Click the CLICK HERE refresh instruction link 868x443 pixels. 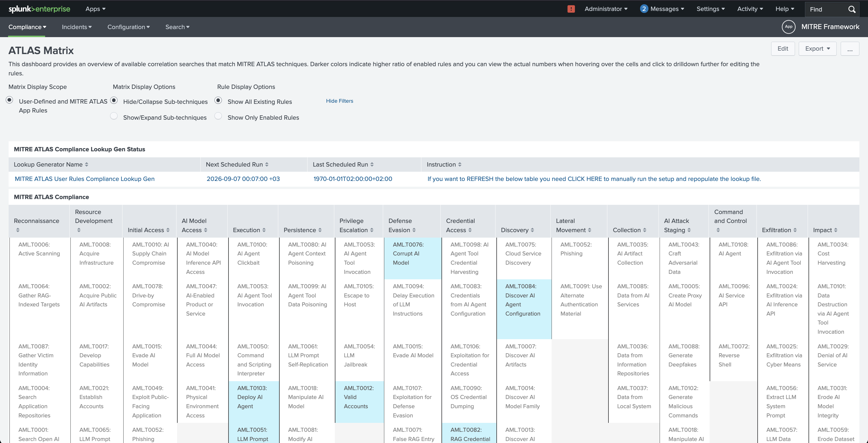(x=594, y=179)
